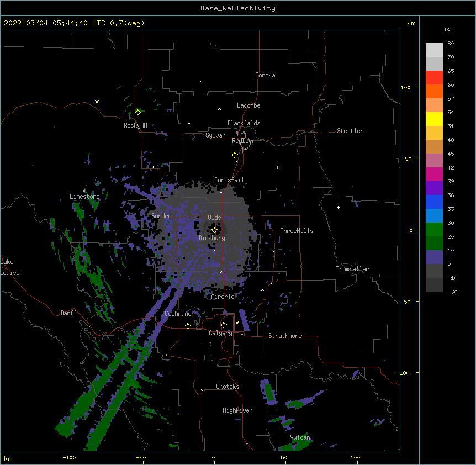Click the km unit label at top right
The width and height of the screenshot is (476, 465).
click(x=411, y=23)
